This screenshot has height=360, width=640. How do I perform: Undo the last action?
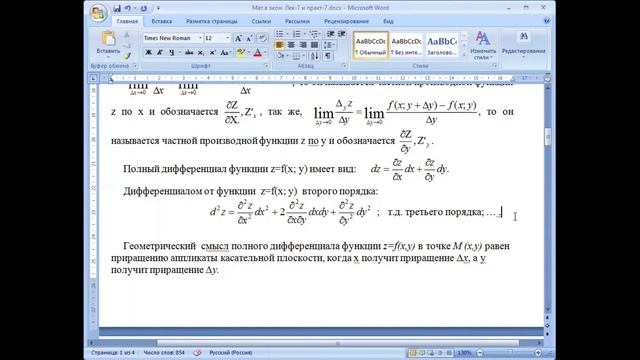click(x=128, y=8)
